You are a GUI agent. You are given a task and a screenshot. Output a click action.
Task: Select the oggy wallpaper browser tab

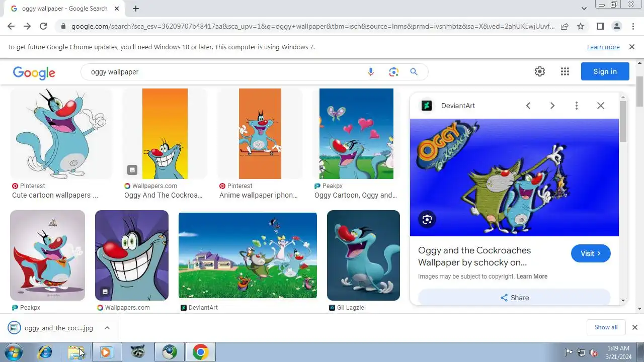tap(64, 9)
